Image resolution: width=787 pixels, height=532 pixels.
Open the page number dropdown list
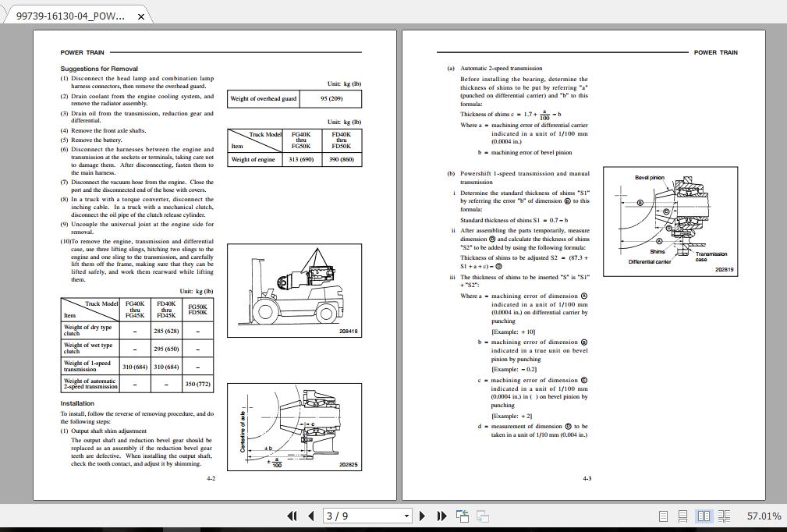coord(406,516)
